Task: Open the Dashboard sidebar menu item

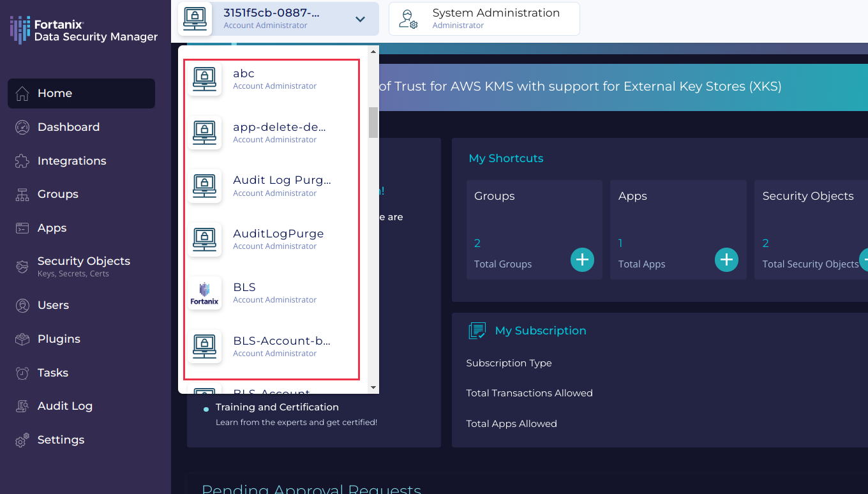Action: pos(68,127)
